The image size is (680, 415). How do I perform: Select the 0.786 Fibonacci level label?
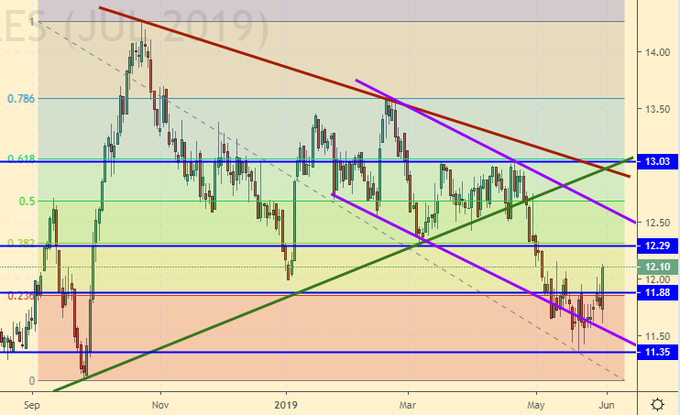(21, 99)
